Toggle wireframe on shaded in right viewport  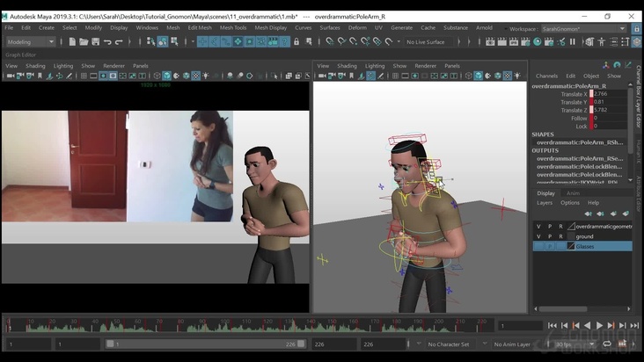pos(497,76)
